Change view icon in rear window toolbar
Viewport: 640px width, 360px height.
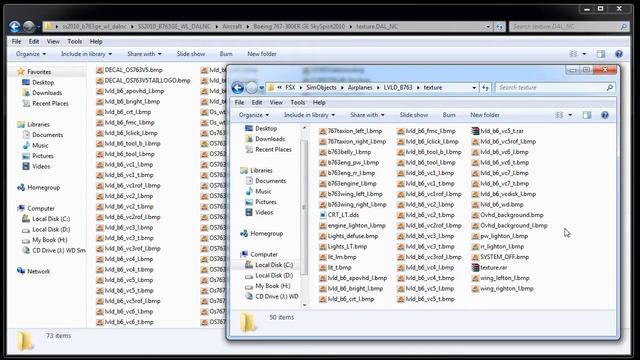pyautogui.click(x=573, y=54)
